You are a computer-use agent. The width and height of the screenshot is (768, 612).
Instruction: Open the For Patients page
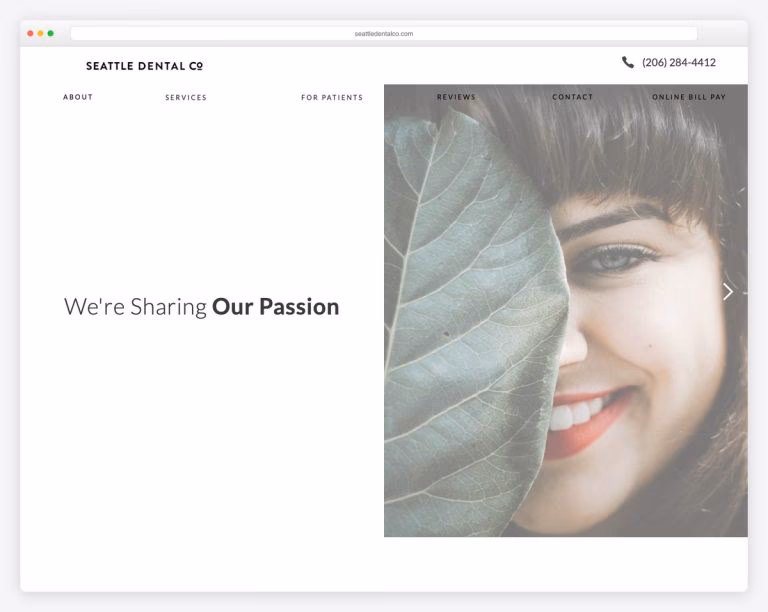(332, 97)
